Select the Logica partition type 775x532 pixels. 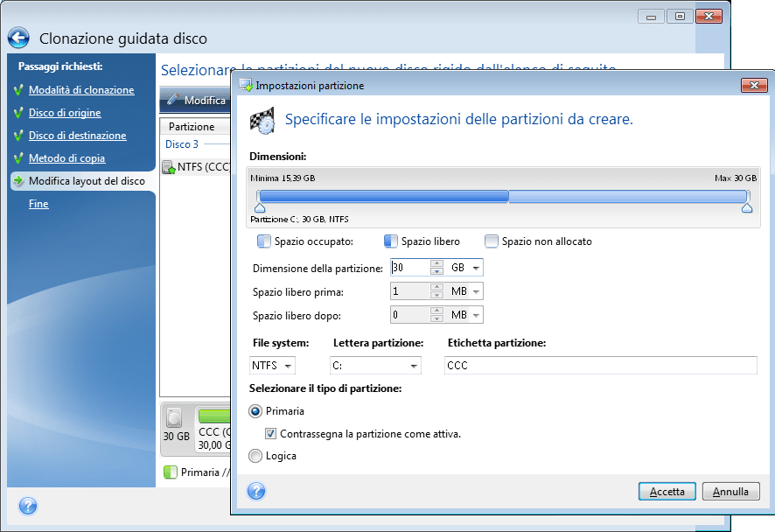pyautogui.click(x=255, y=456)
